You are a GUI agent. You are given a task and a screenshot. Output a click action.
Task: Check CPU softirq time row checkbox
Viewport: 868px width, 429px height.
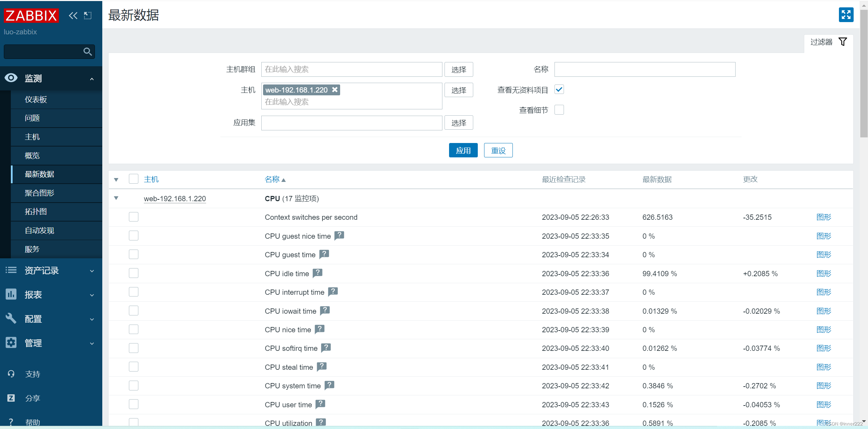point(133,348)
